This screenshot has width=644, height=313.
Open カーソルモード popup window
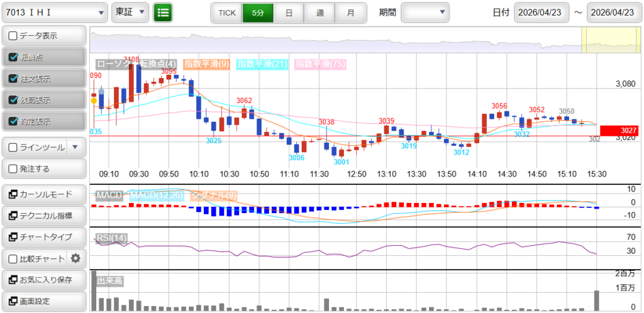tap(44, 194)
